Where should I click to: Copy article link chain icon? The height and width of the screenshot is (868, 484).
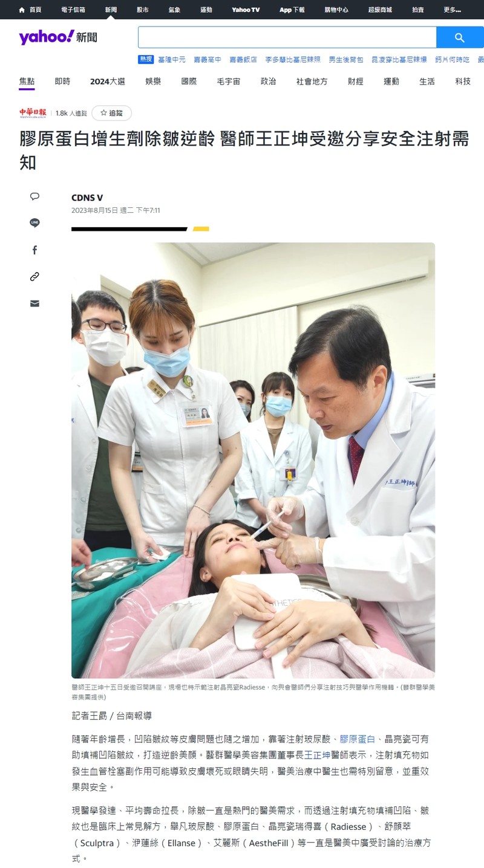pos(34,277)
